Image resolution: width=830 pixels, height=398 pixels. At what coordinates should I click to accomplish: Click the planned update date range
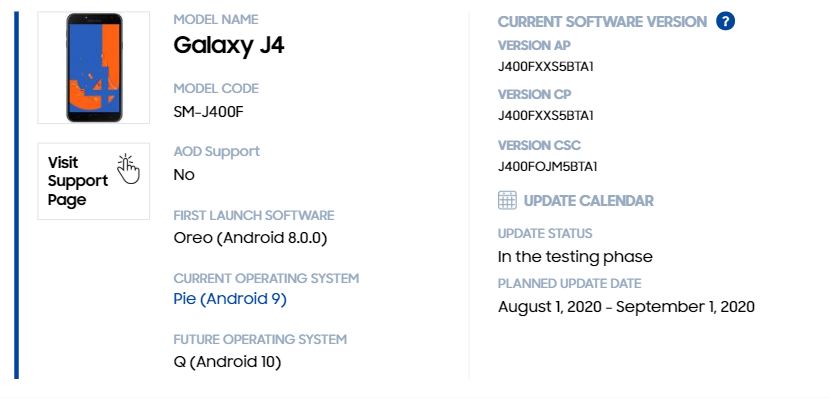coord(626,307)
